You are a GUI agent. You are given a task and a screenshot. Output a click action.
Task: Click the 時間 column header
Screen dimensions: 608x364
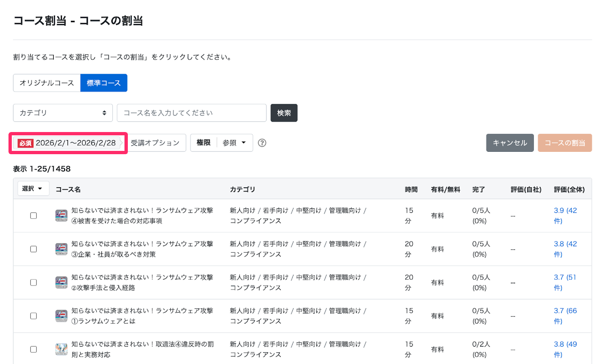[411, 190]
